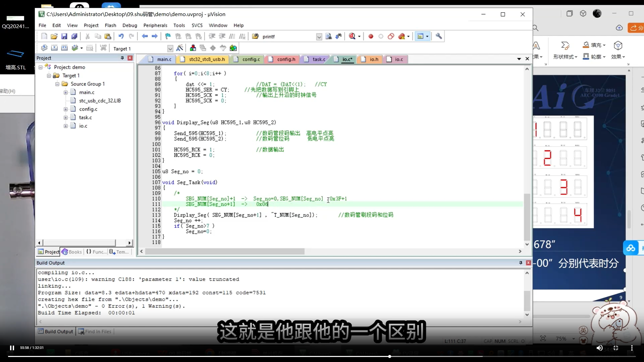Screen dimensions: 644x362
Task: Start debug session magnifier icon
Action: (x=352, y=36)
